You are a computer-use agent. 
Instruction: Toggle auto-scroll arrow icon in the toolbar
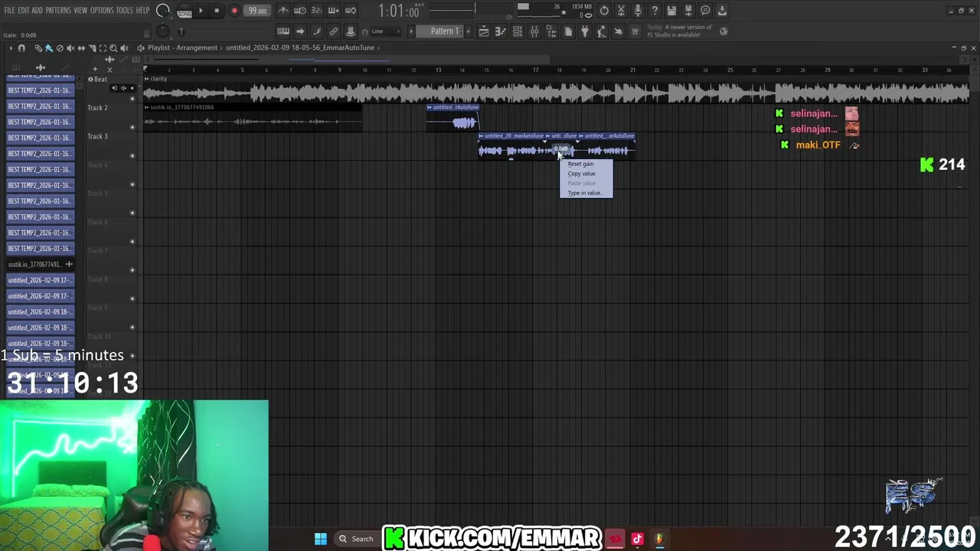pos(300,31)
